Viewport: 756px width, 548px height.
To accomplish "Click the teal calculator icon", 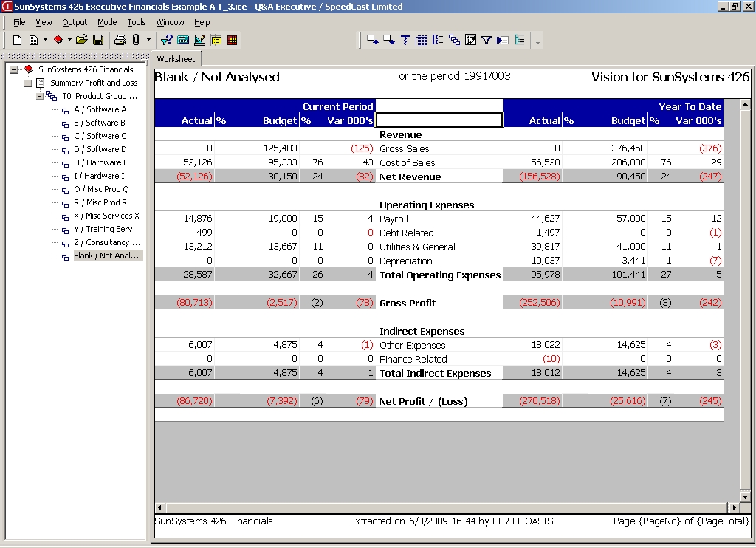I will click(x=183, y=40).
